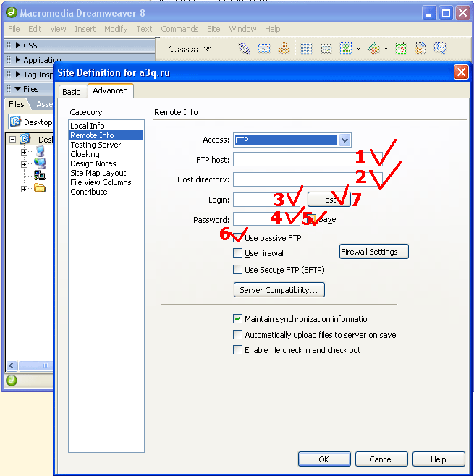The width and height of the screenshot is (474, 476).
Task: Close the Site Definition dialog with the red X
Action: pyautogui.click(x=461, y=72)
